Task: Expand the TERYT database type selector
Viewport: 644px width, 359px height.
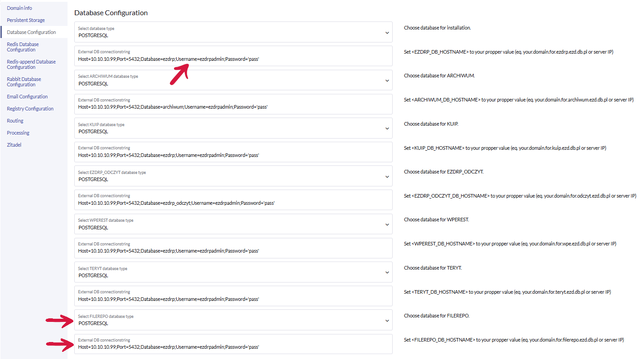Action: pos(387,272)
